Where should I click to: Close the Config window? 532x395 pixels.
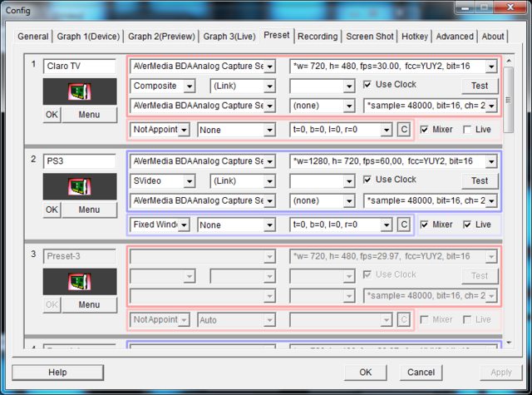coord(510,7)
